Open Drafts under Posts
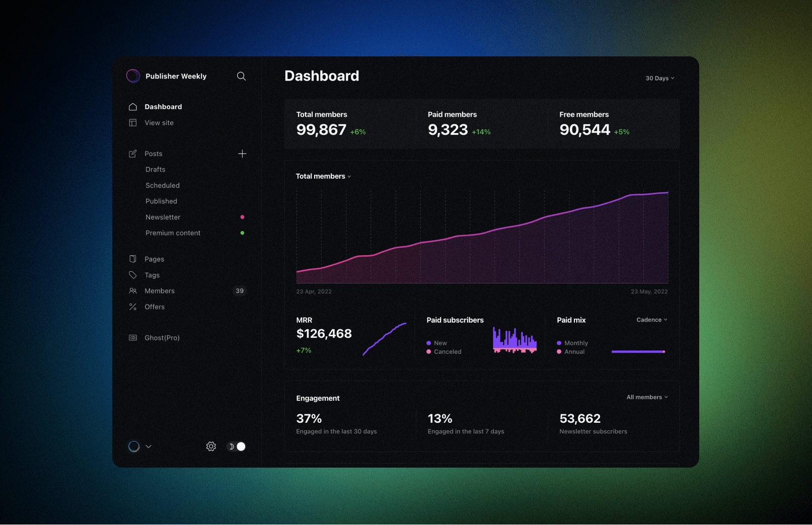The width and height of the screenshot is (812, 525). [x=155, y=170]
